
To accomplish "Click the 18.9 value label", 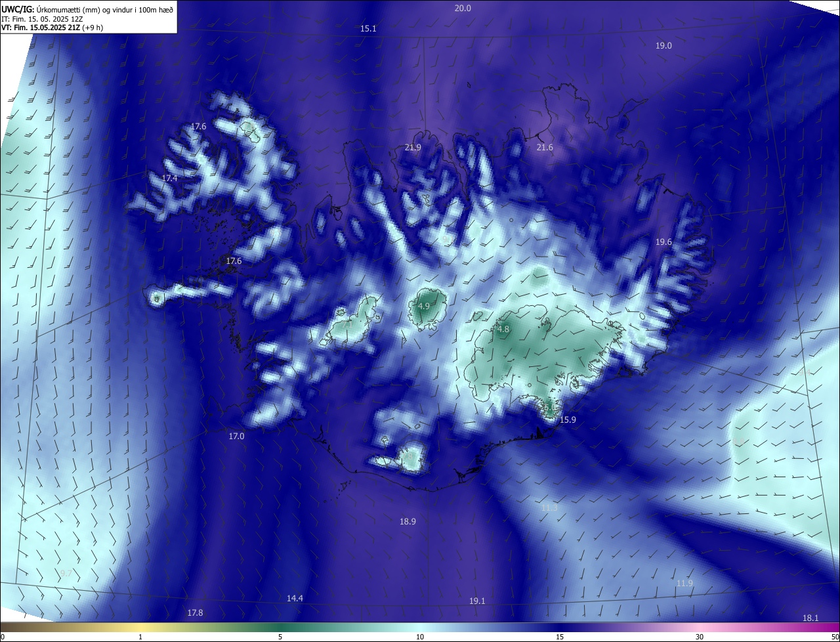I will coord(408,521).
